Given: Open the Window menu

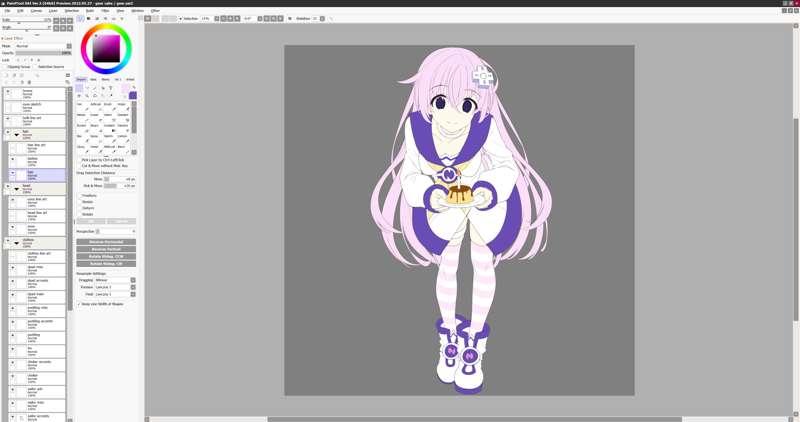Looking at the screenshot, I should [x=138, y=10].
